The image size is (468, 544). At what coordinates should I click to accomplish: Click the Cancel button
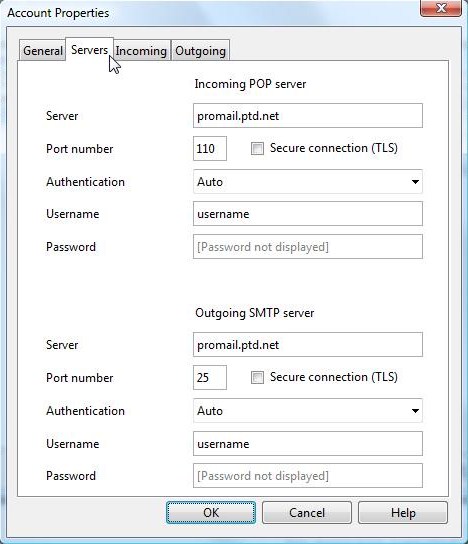tap(307, 512)
